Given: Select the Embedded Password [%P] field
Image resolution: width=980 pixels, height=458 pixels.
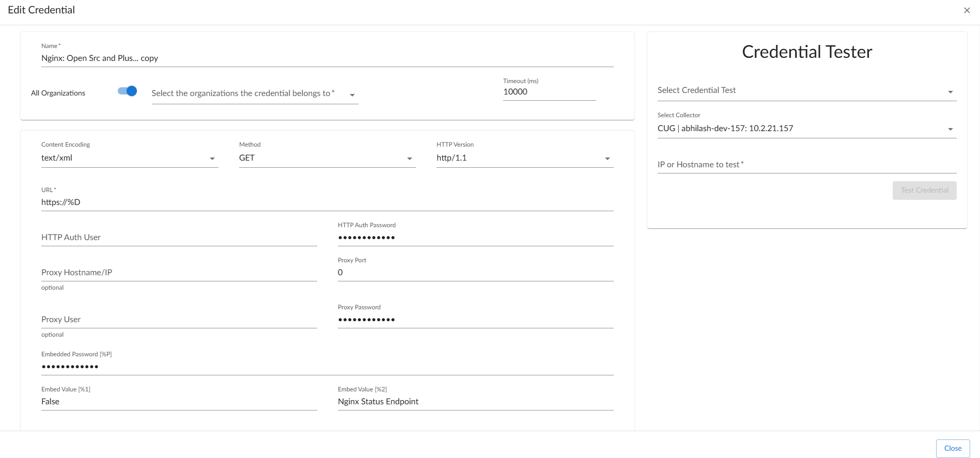Looking at the screenshot, I should point(326,367).
